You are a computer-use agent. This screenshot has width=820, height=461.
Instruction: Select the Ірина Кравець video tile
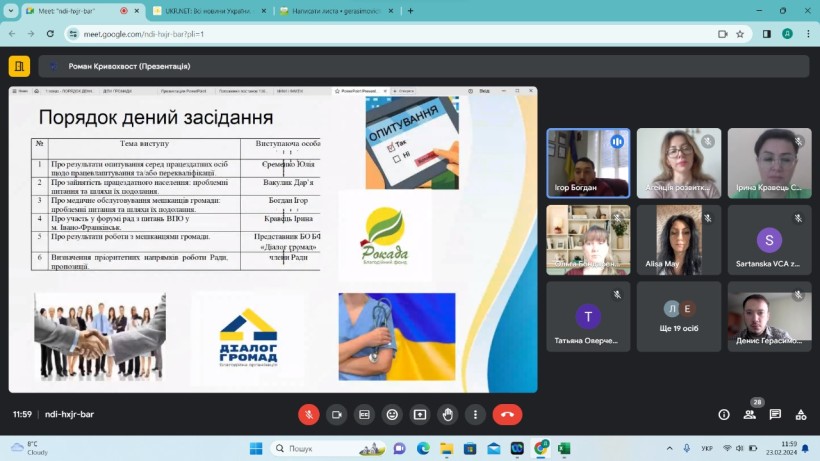tap(769, 163)
